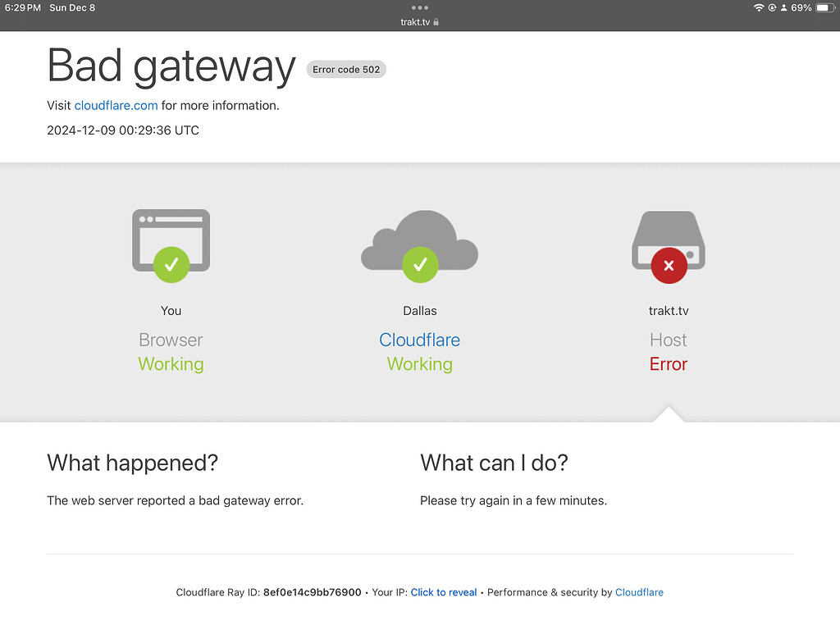Viewport: 840px width, 630px height.
Task: Click the Error code 502 badge
Action: pos(345,69)
